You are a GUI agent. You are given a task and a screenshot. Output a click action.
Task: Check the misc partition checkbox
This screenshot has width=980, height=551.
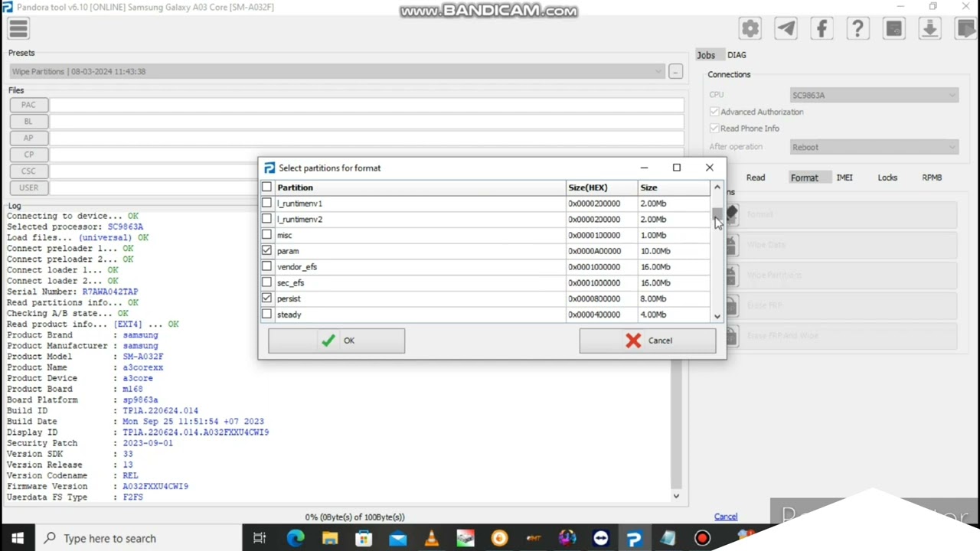coord(266,235)
